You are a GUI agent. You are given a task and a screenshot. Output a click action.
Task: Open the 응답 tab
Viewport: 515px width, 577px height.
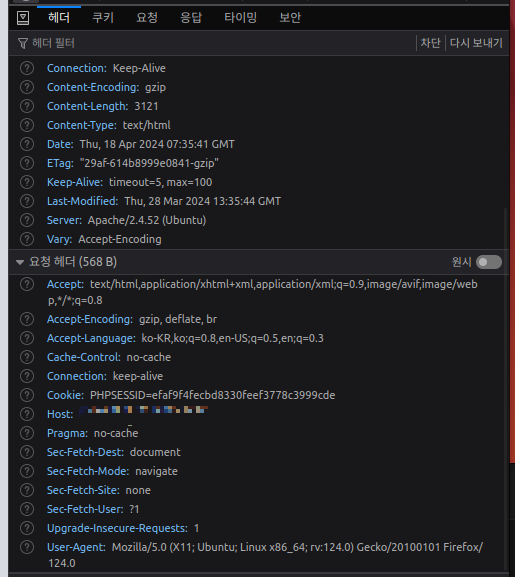click(191, 17)
